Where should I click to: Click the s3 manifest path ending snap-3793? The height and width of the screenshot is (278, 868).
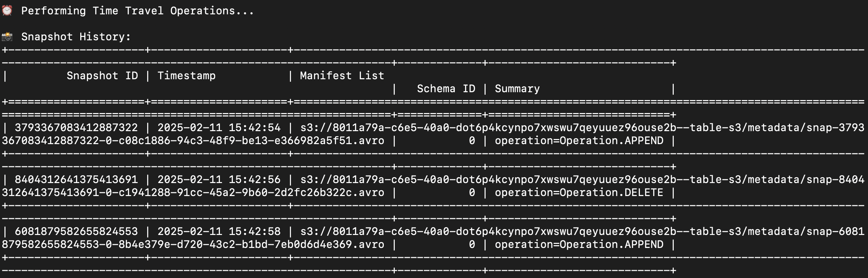(x=582, y=128)
